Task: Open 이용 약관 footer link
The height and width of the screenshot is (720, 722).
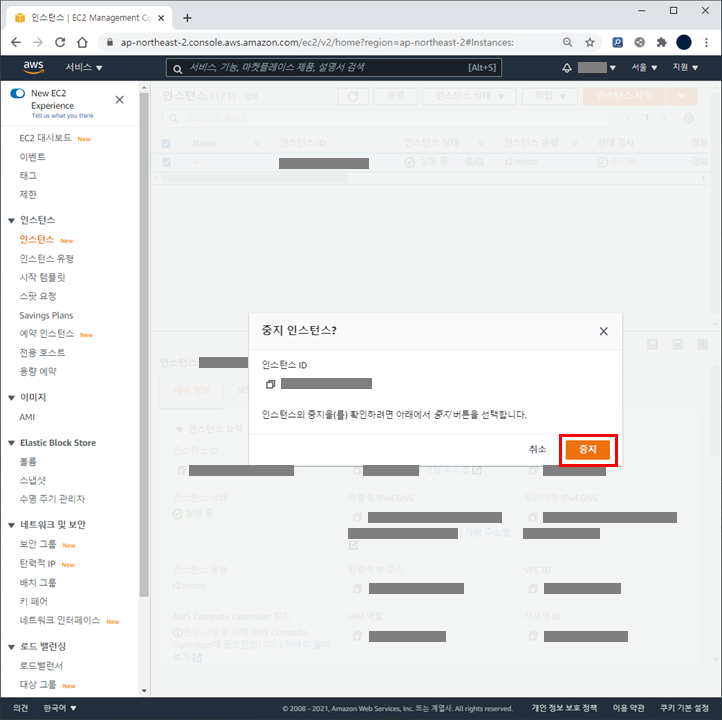Action: pos(629,708)
